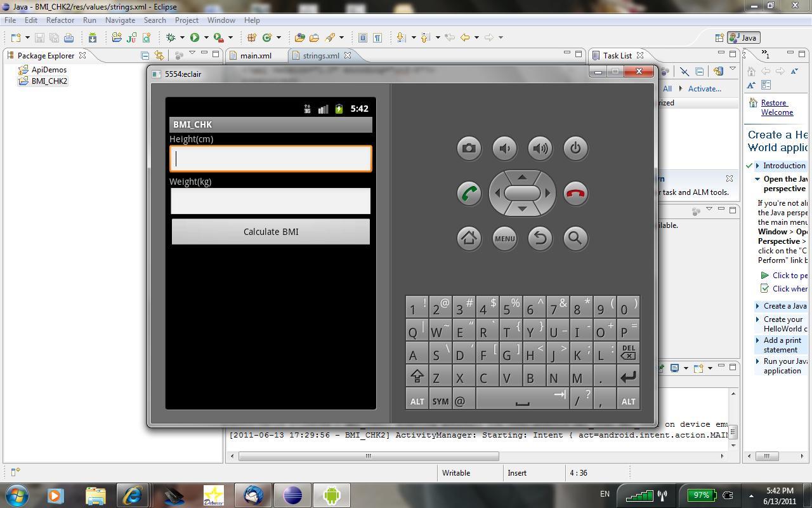
Task: Click the Enter key on emulator keyboard
Action: pyautogui.click(x=628, y=377)
